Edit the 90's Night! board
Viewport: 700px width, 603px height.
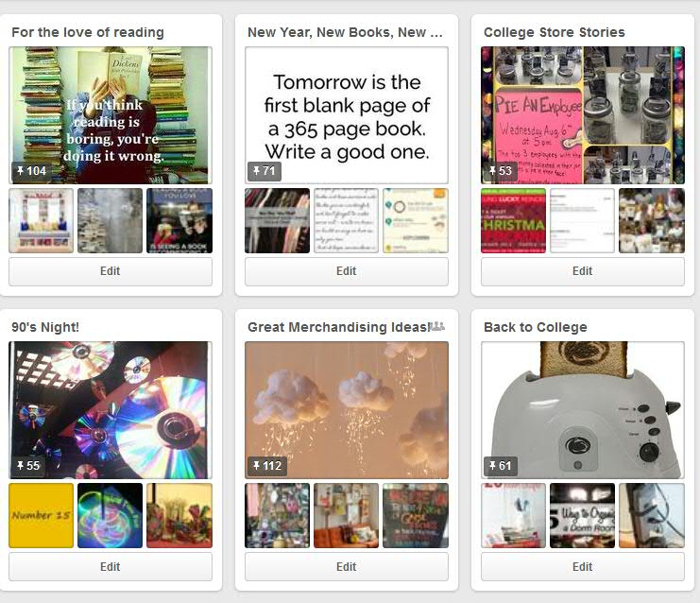(111, 567)
